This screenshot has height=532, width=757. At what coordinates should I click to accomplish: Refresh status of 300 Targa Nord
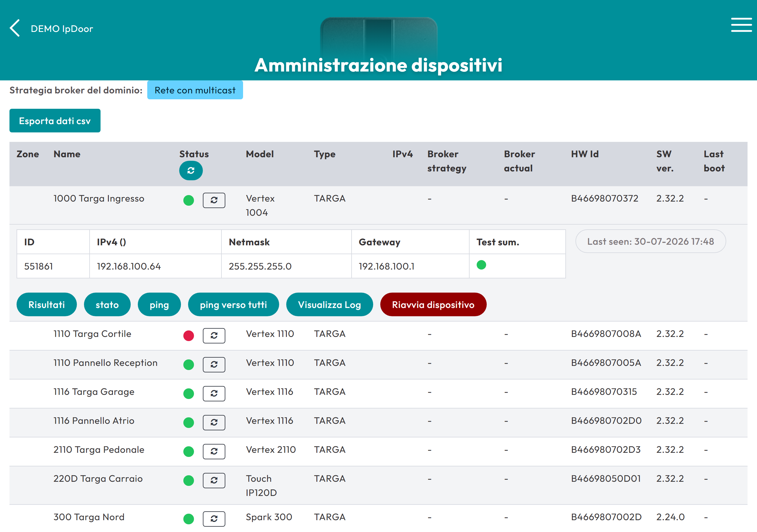[214, 519]
